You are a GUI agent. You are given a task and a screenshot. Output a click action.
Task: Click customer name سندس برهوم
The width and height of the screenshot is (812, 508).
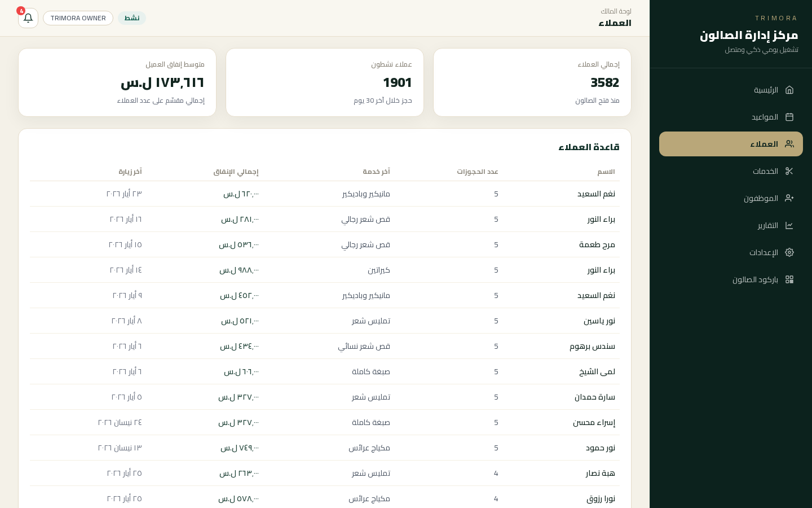click(592, 346)
